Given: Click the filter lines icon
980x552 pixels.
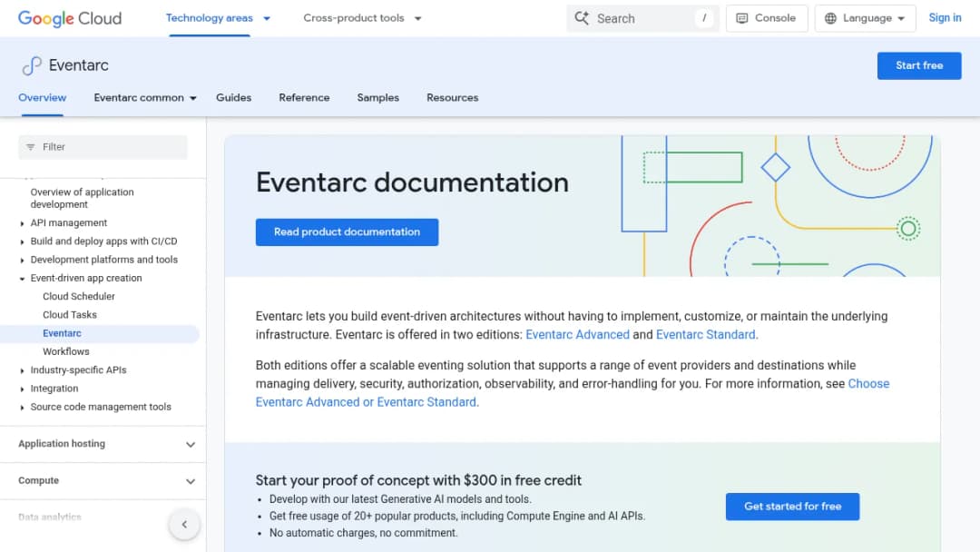Looking at the screenshot, I should [x=31, y=147].
